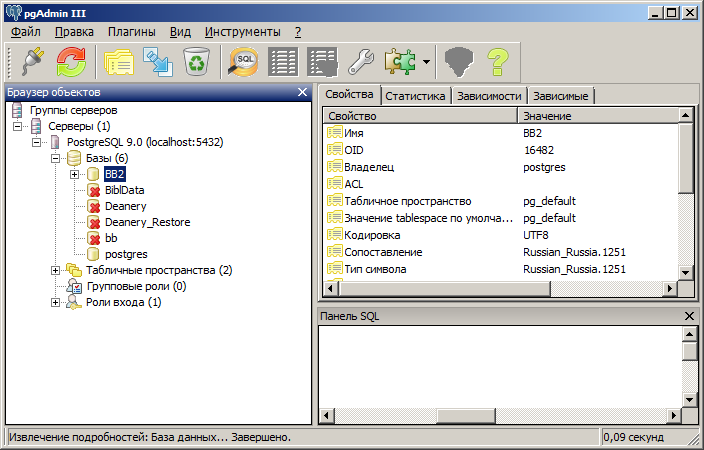The height and width of the screenshot is (450, 704).
Task: Collapse the Базы (6) node
Action: tap(55, 158)
